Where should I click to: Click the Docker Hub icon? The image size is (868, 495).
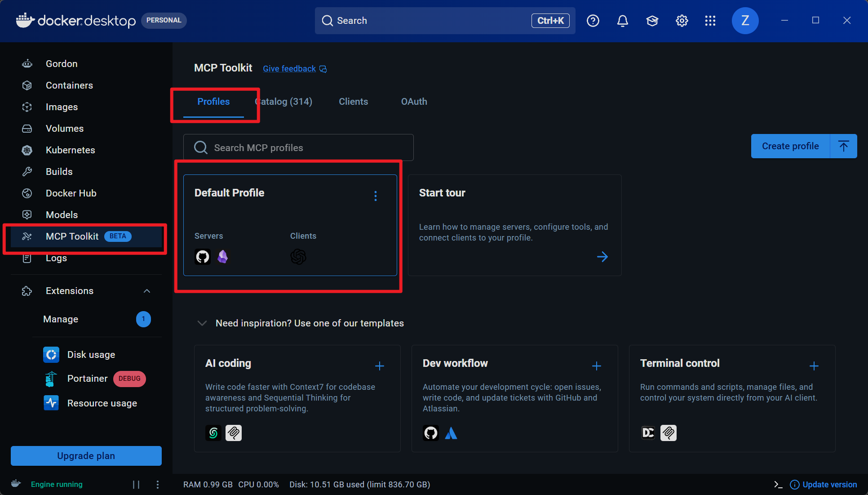[27, 193]
